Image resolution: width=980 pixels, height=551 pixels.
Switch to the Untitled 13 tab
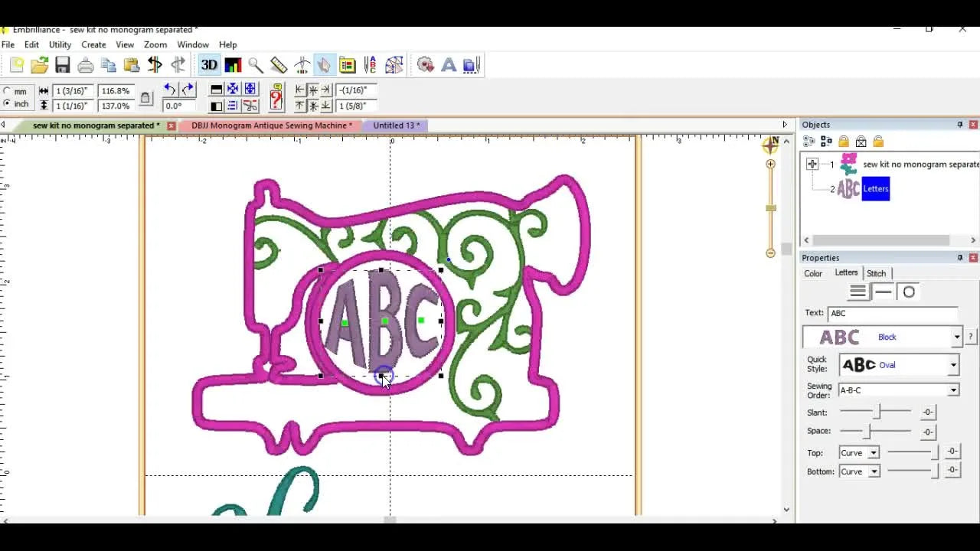(396, 126)
